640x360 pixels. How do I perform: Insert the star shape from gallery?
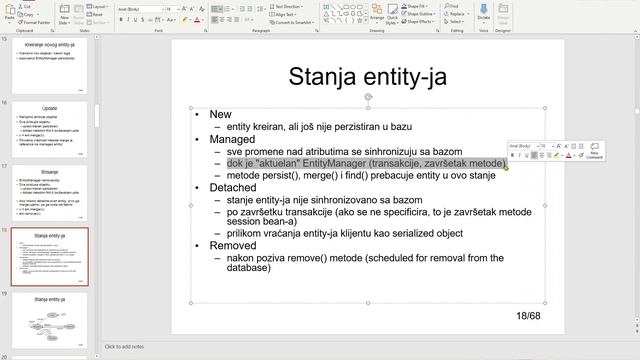[360, 20]
